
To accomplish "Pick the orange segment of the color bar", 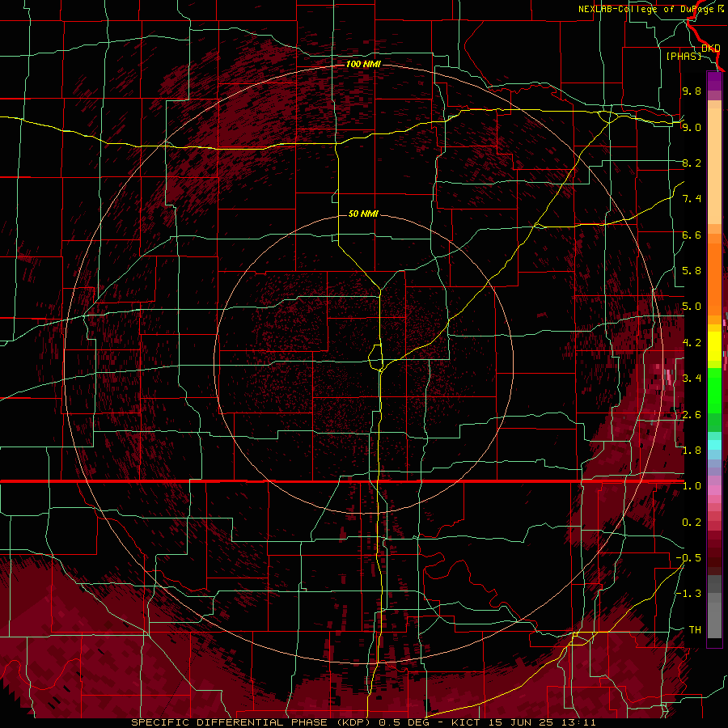I will click(714, 278).
